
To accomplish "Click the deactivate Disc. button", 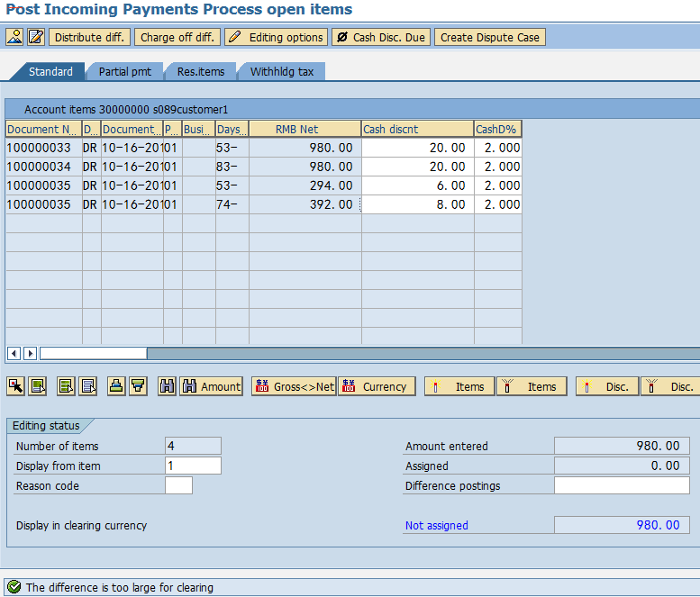I will [x=672, y=386].
